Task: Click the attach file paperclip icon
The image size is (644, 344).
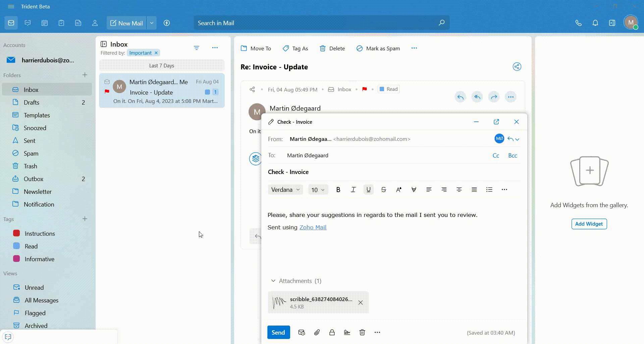Action: pyautogui.click(x=317, y=332)
